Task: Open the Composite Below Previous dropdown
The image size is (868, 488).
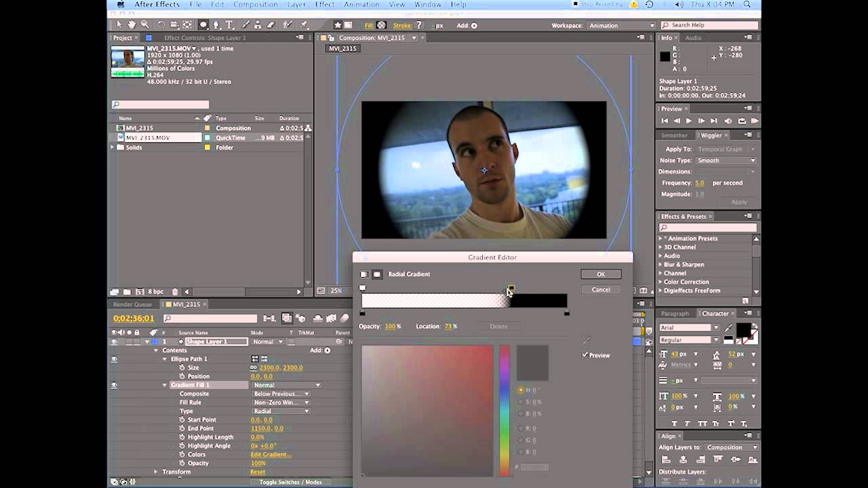Action: pos(281,394)
